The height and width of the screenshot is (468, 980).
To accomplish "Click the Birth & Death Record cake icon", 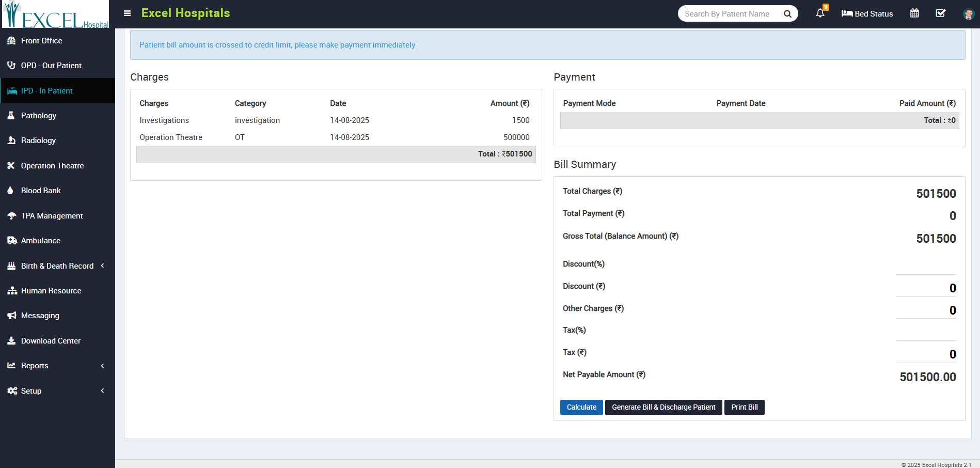I will [x=11, y=266].
